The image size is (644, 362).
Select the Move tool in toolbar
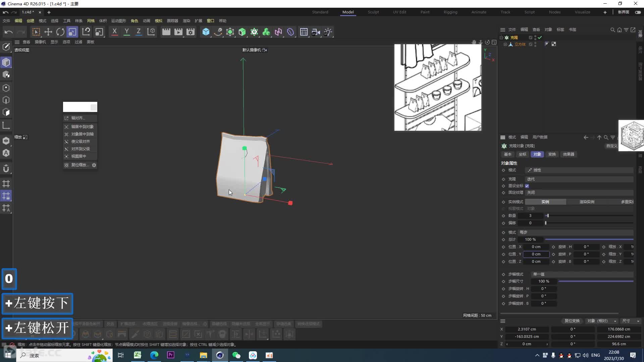[48, 32]
